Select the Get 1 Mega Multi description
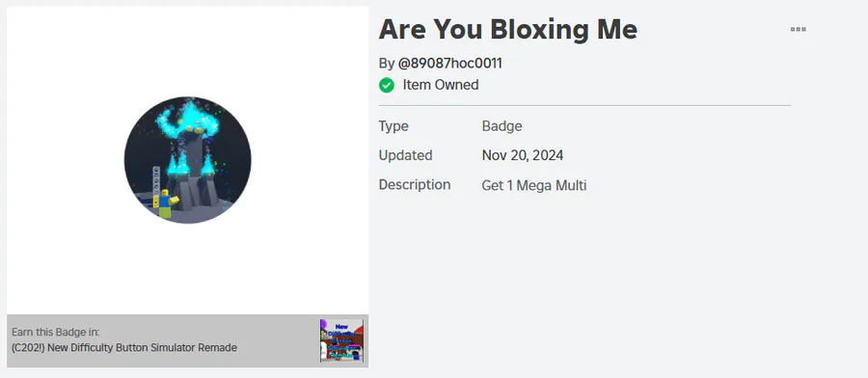 [x=534, y=185]
